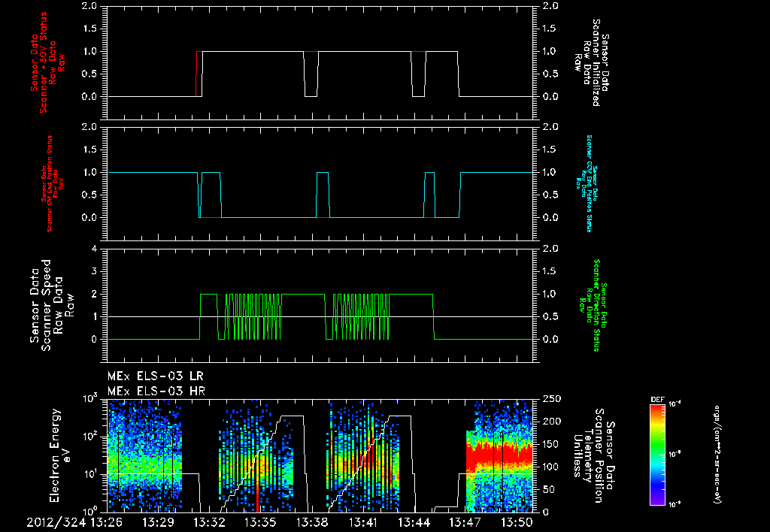Click the 'DEF' label above the color bar
The width and height of the screenshot is (770, 532).
pyautogui.click(x=657, y=400)
